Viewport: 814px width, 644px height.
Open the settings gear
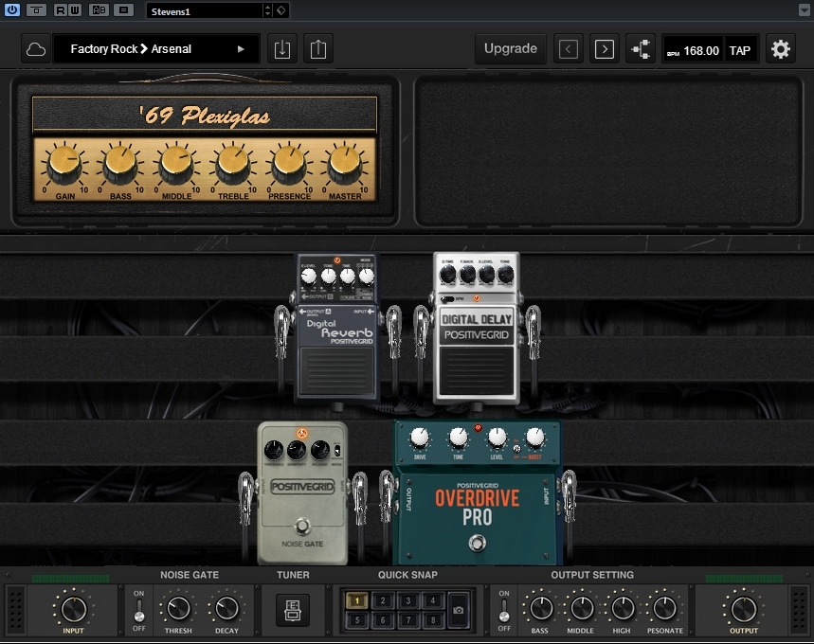click(x=780, y=49)
